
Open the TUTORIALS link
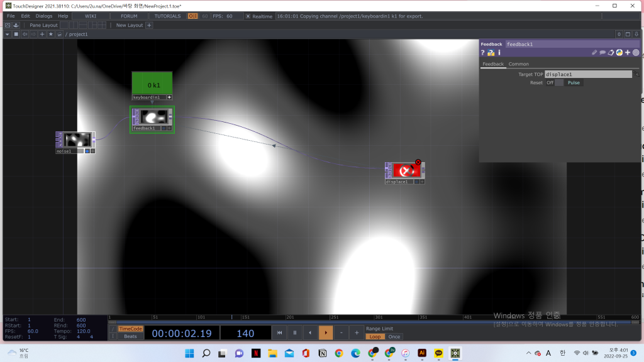[x=167, y=16]
